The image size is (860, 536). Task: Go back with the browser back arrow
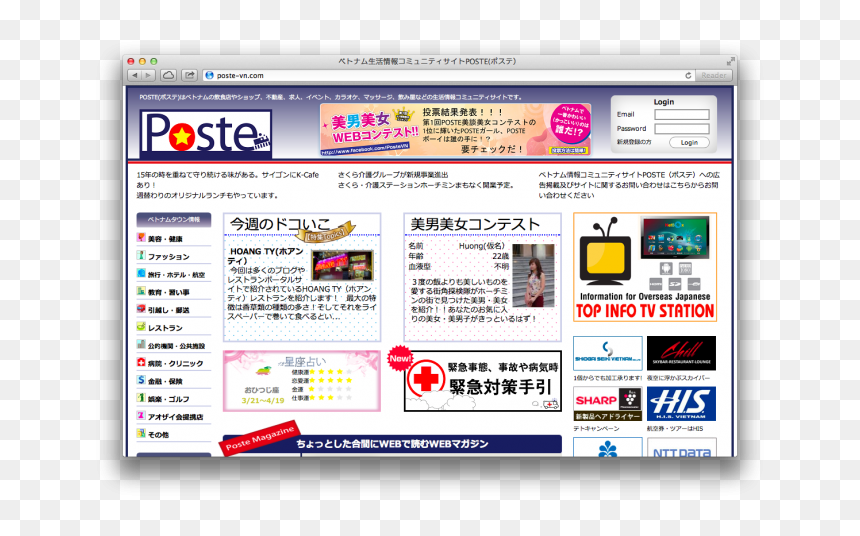(x=134, y=75)
